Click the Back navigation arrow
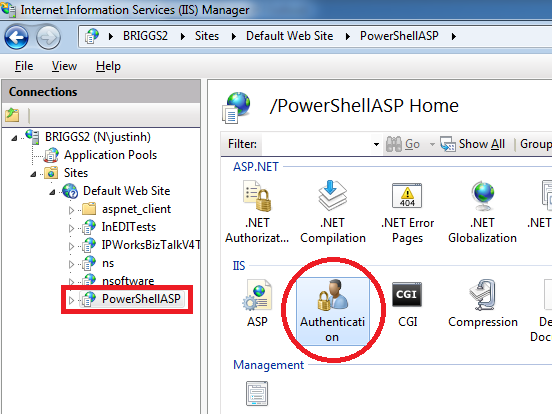 coord(16,37)
